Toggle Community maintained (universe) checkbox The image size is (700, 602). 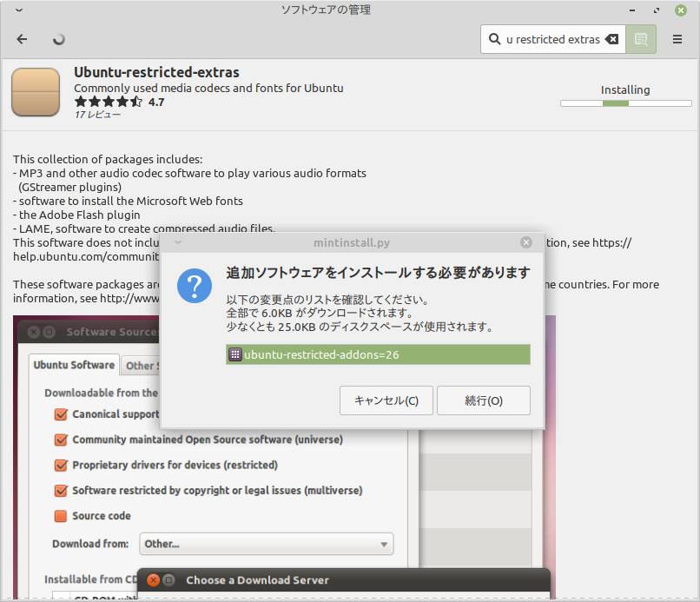(61, 440)
